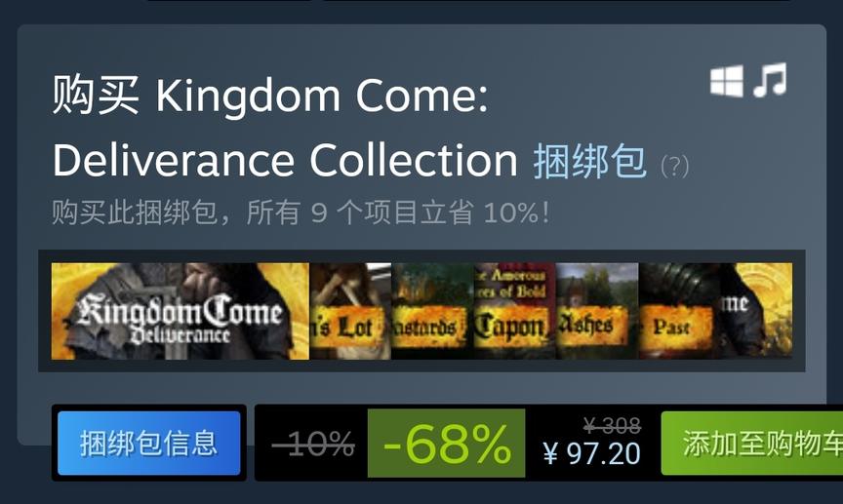Image resolution: width=843 pixels, height=504 pixels.
Task: Click the 捆绑包 bundle link text
Action: point(589,161)
